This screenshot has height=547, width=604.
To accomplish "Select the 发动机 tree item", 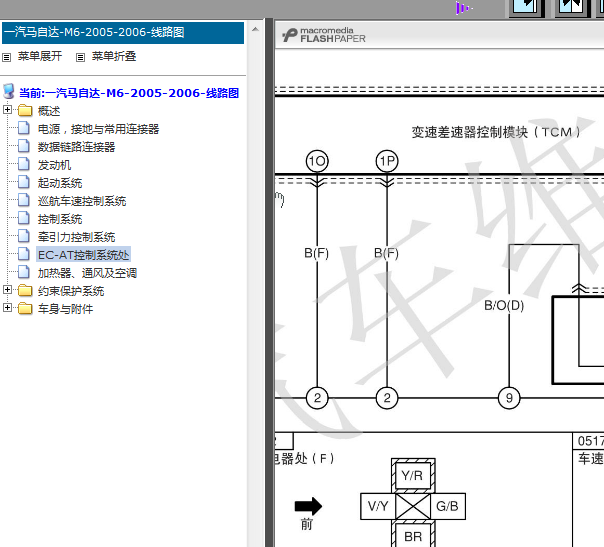I will 54,165.
